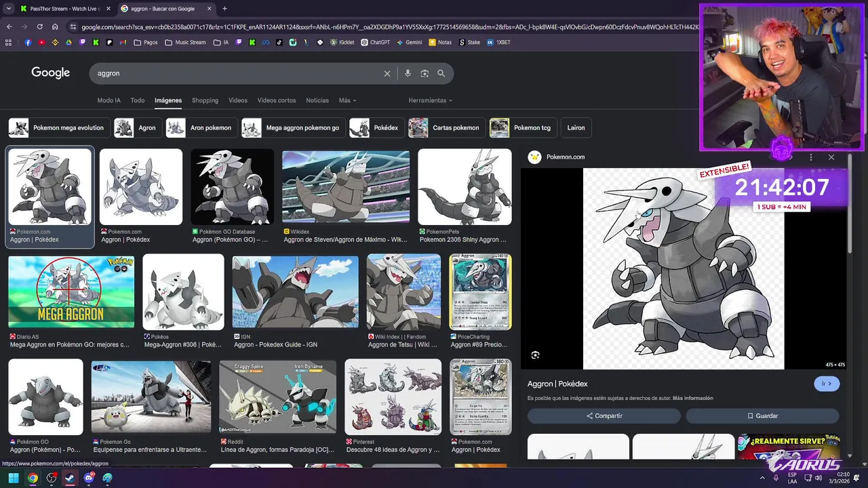868x488 pixels.
Task: Open the Facebook bookmark
Action: click(x=28, y=42)
